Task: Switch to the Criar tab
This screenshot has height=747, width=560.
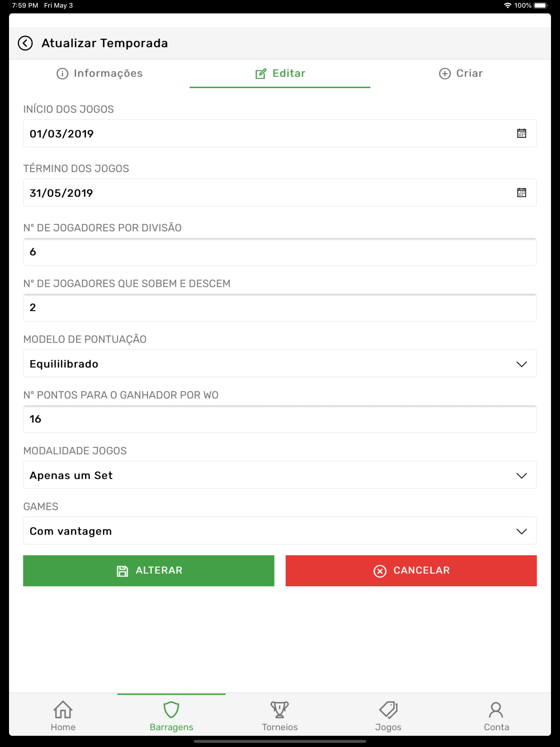Action: tap(461, 73)
